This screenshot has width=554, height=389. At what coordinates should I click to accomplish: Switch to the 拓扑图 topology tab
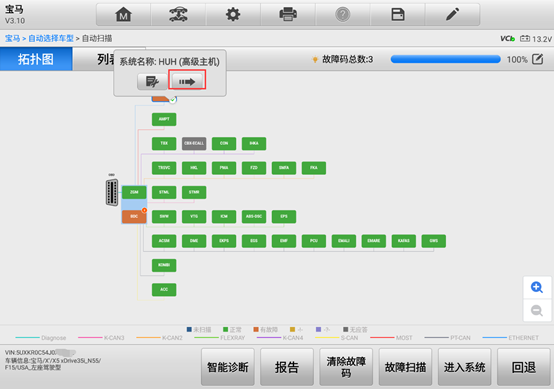click(36, 59)
